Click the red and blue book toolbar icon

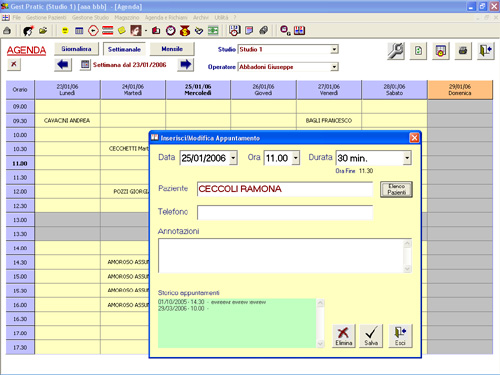[299, 31]
